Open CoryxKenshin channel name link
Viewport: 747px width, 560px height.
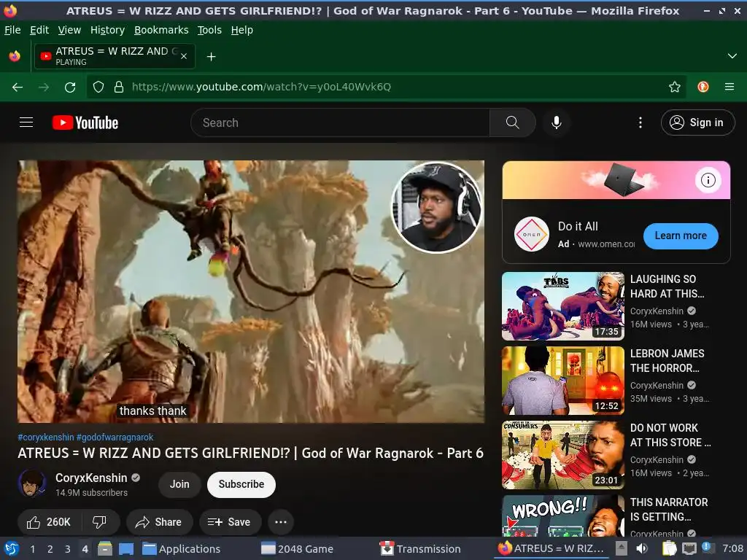pyautogui.click(x=91, y=478)
